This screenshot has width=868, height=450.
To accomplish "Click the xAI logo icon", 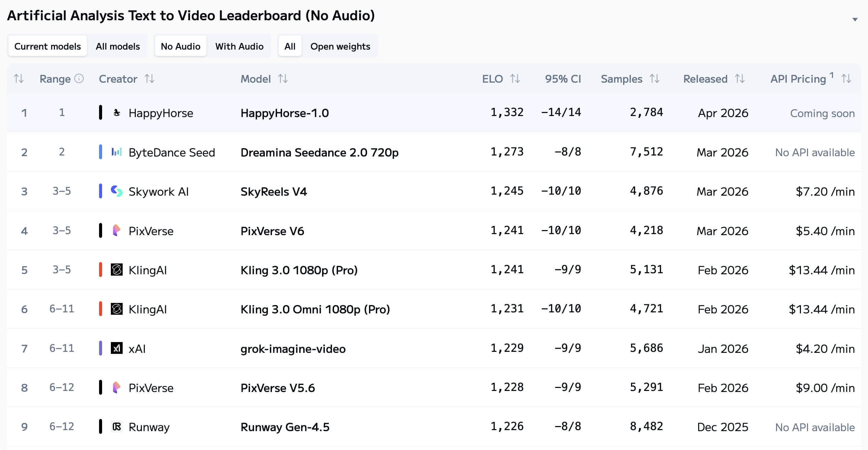I will [117, 348].
